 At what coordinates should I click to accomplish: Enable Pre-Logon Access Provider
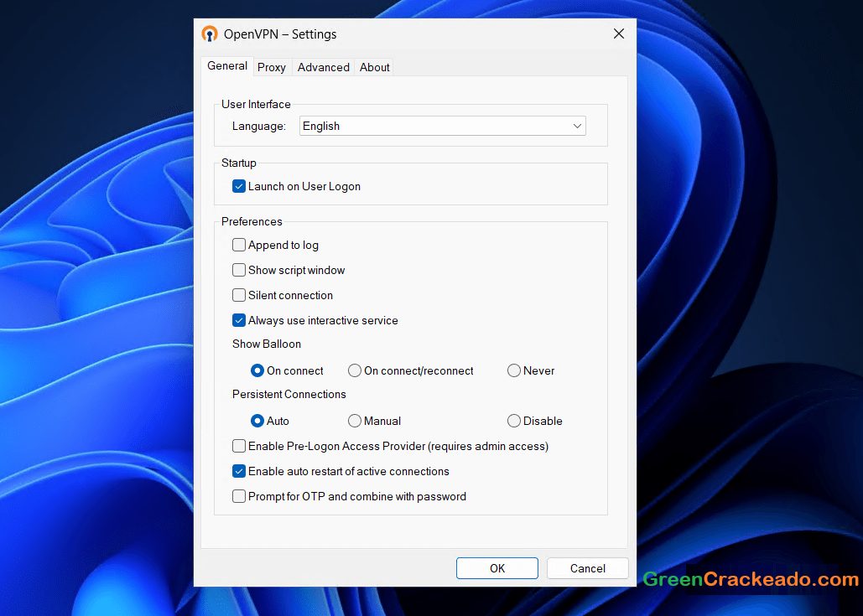[x=239, y=446]
